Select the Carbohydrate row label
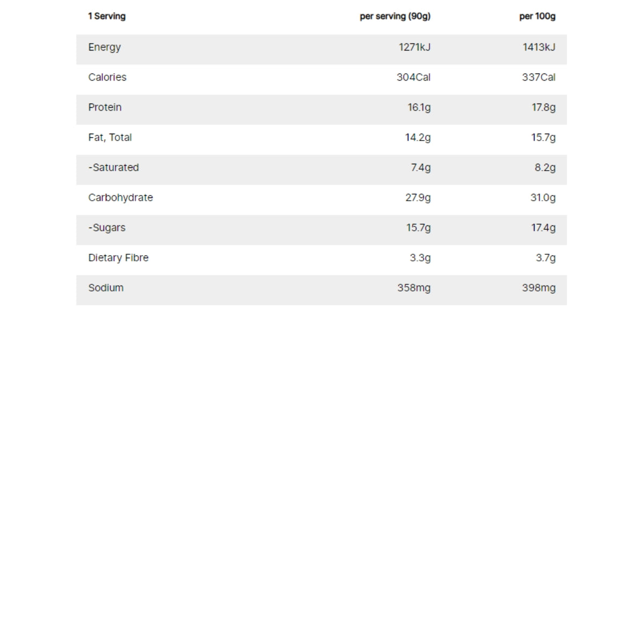Screen dimensions: 644x644 [121, 197]
